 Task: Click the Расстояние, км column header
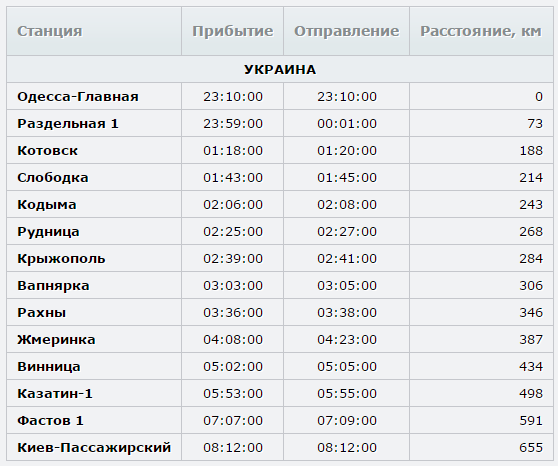(x=481, y=31)
